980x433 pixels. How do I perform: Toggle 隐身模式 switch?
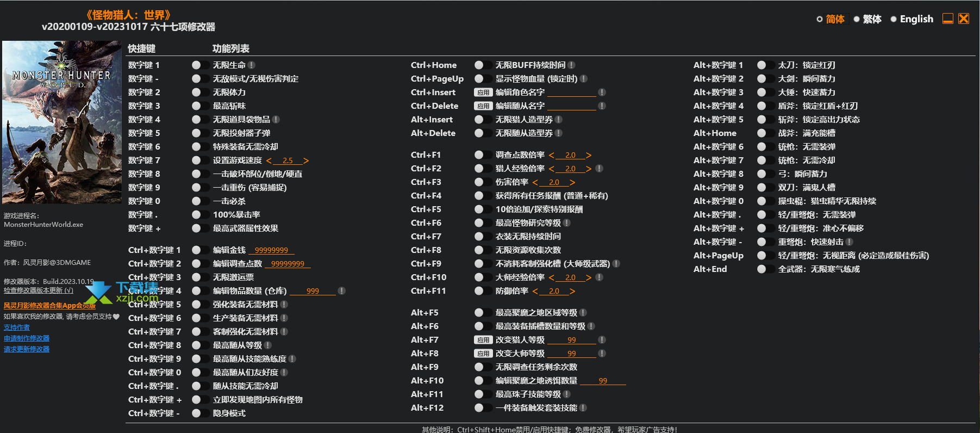click(x=199, y=413)
